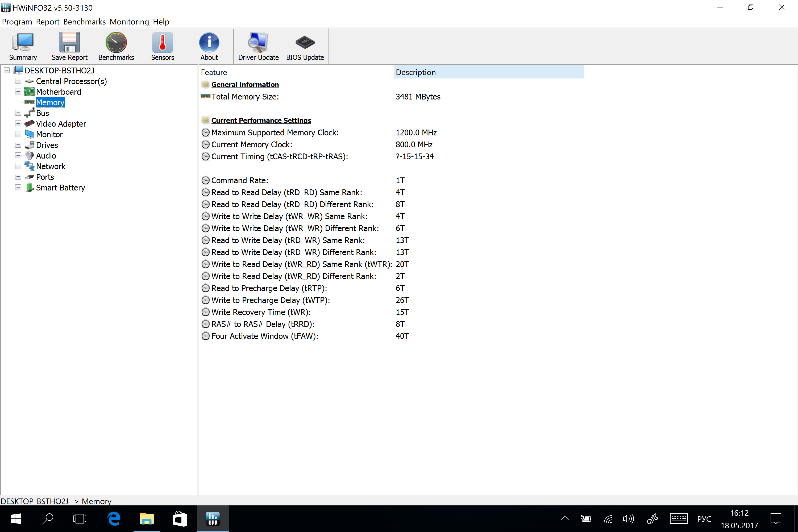Select the Drives tree node
The height and width of the screenshot is (532, 798).
coord(47,145)
